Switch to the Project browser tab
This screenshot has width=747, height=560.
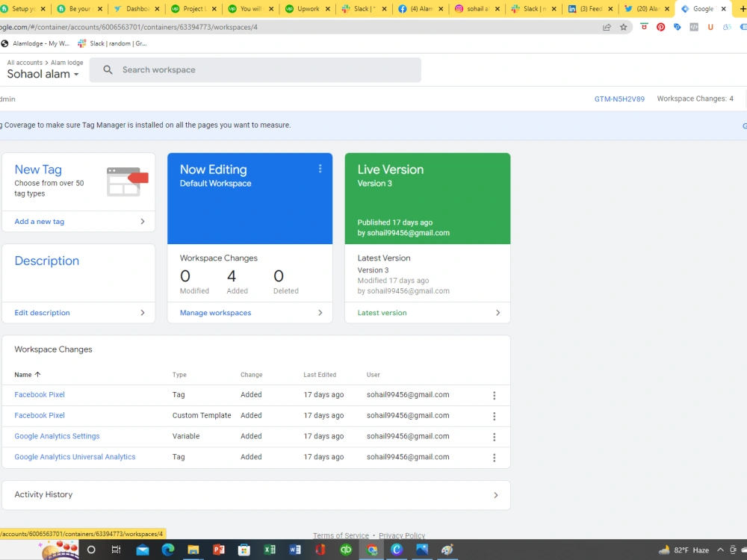[194, 8]
